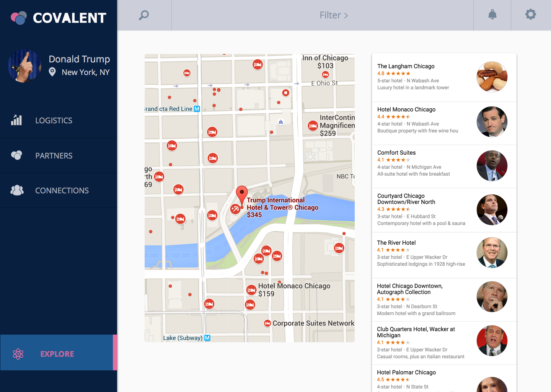Open the Logistics menu item

click(59, 120)
